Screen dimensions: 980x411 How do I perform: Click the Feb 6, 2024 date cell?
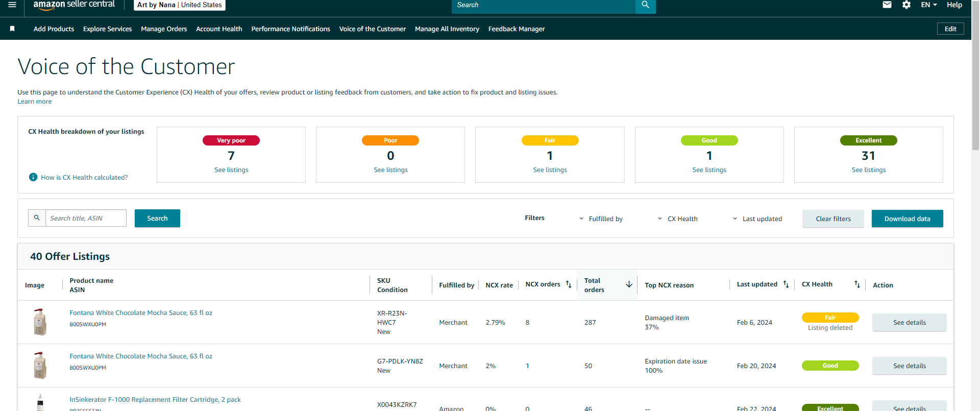tap(754, 323)
